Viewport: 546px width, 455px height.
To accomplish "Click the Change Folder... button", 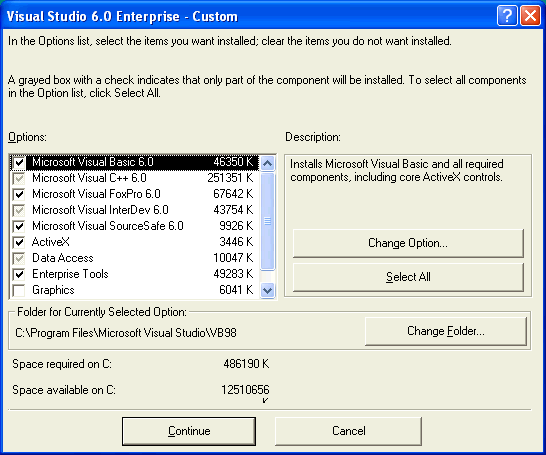I will coord(446,331).
